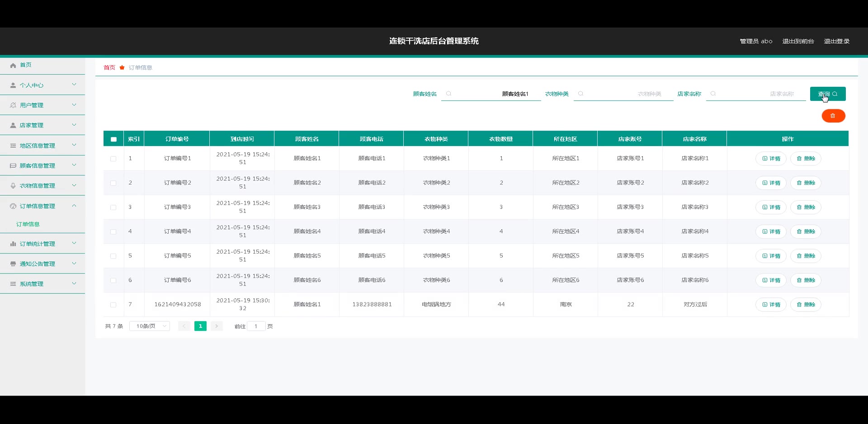The image size is (868, 424).
Task: Check the row for 订单编号3
Action: coord(113,207)
